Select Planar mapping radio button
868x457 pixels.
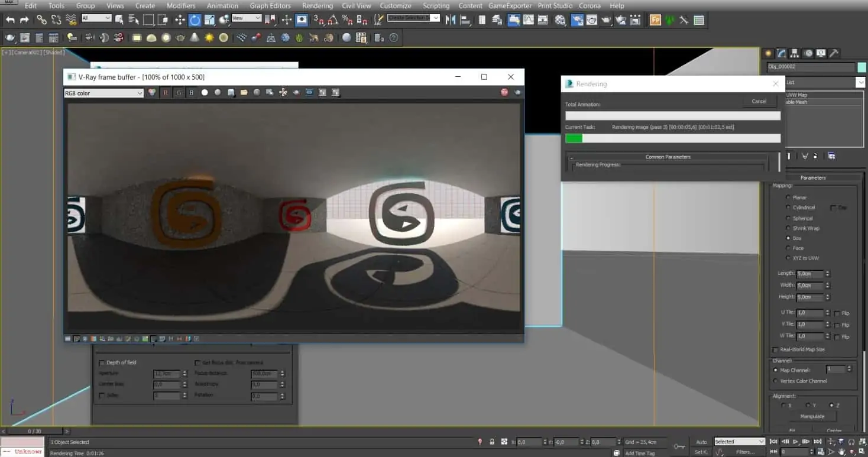point(788,197)
